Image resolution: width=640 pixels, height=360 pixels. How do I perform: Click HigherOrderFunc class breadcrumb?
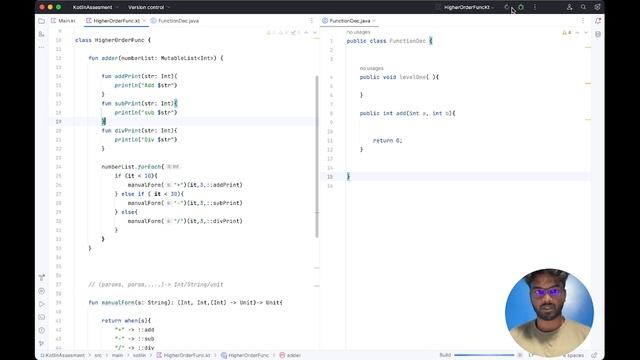point(245,356)
